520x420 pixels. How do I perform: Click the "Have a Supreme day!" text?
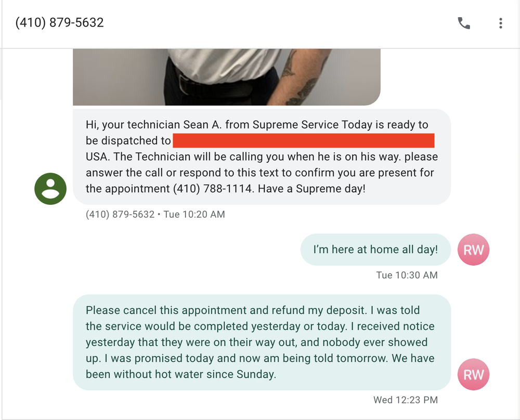pyautogui.click(x=312, y=189)
